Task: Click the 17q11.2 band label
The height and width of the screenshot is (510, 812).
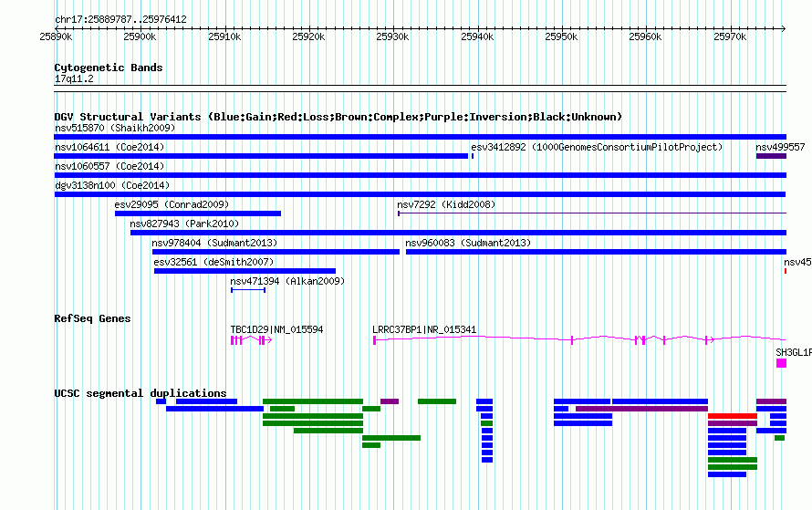Action: [x=74, y=78]
